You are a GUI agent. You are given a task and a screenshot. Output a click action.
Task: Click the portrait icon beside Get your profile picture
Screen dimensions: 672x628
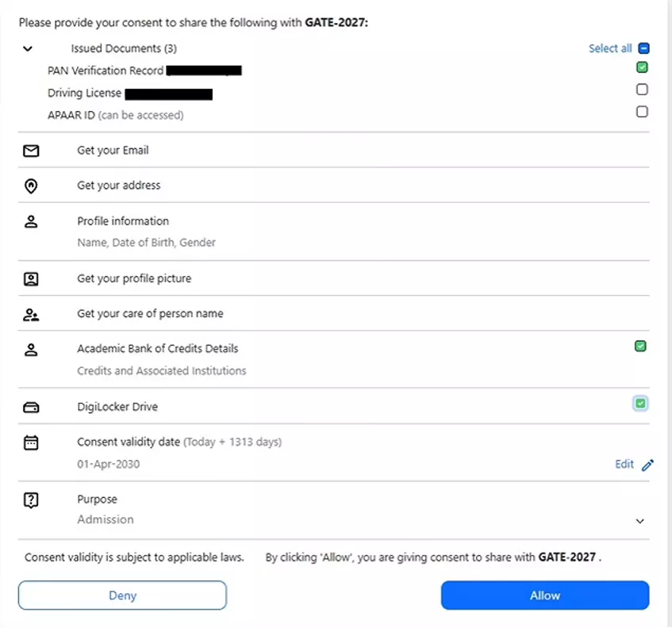[31, 279]
